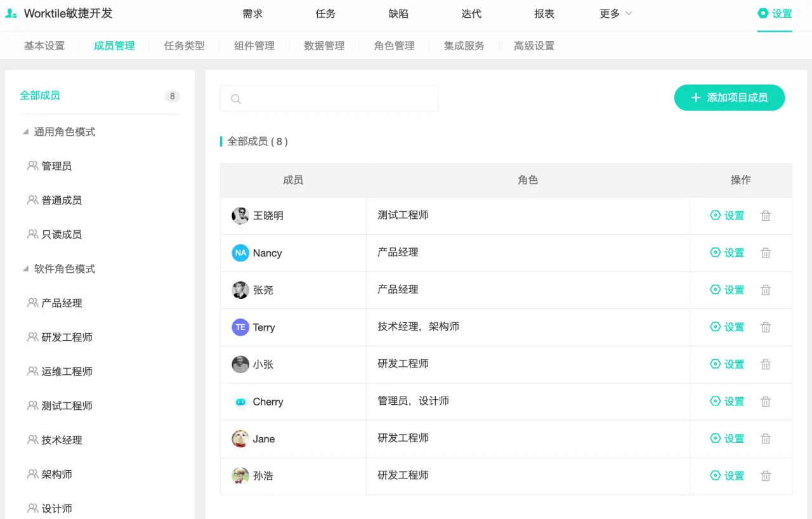Open top-right 设置 navigation item
The image size is (812, 519).
point(775,13)
